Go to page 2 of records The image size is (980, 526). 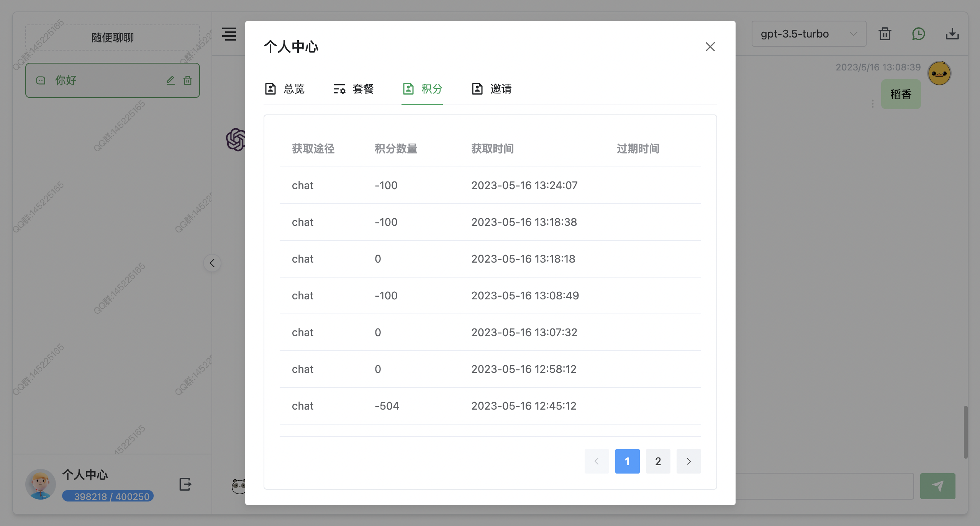pos(658,461)
